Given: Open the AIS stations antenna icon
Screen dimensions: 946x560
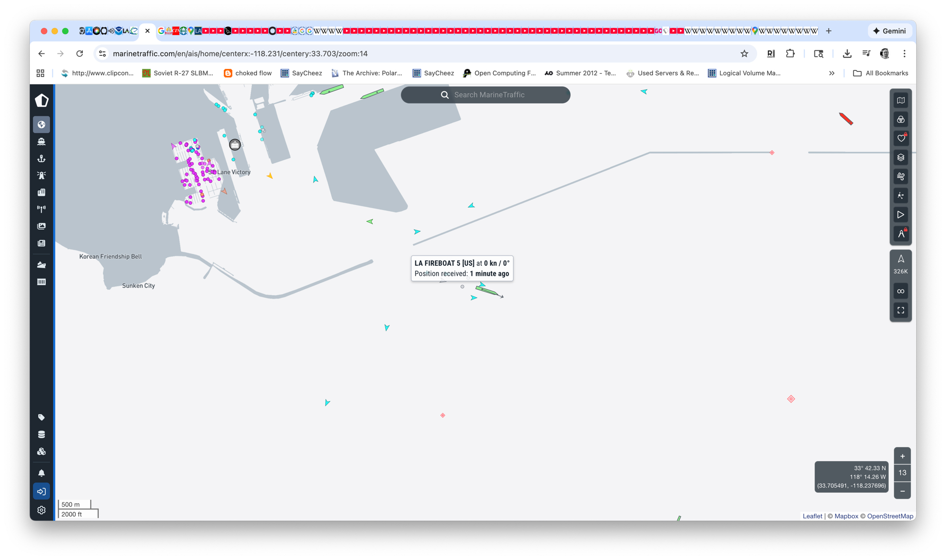Looking at the screenshot, I should (x=42, y=209).
